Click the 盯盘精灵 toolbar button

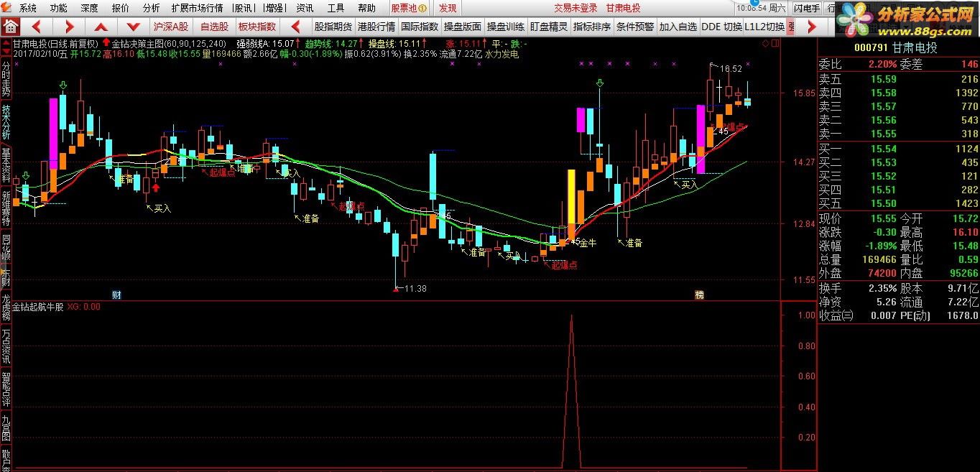549,27
